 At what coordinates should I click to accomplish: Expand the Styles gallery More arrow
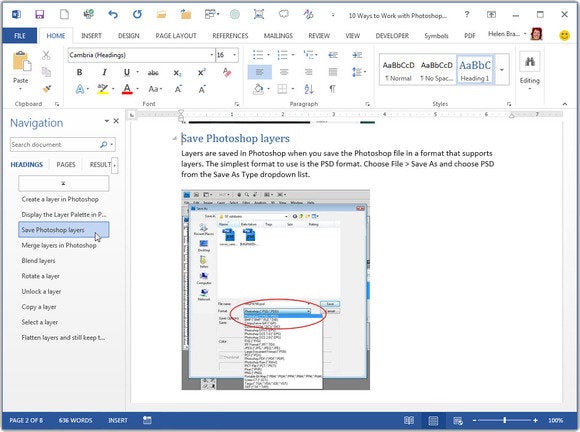502,70
